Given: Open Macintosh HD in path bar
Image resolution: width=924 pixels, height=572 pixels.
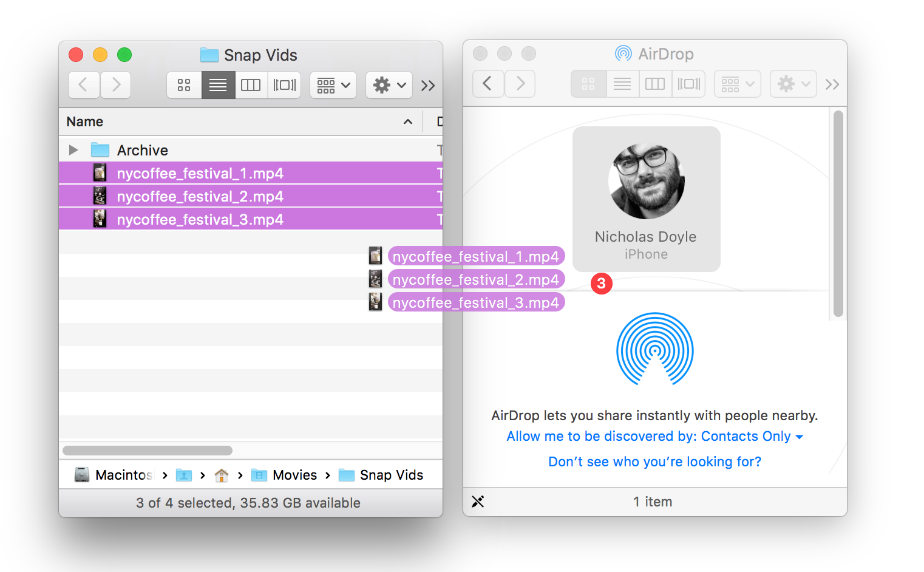Looking at the screenshot, I should (114, 475).
